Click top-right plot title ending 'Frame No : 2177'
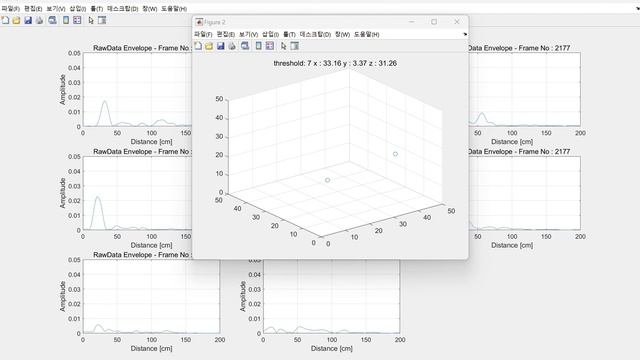The image size is (640, 360). [x=519, y=48]
